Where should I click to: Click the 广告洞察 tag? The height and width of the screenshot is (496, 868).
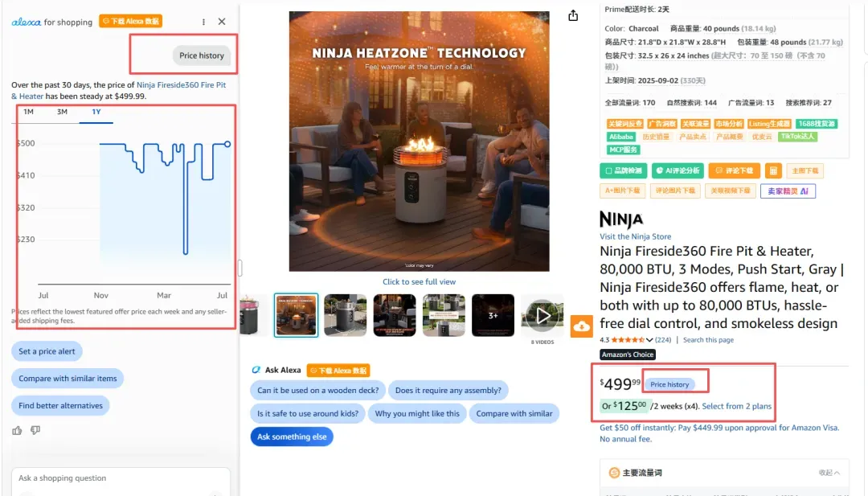[662, 124]
